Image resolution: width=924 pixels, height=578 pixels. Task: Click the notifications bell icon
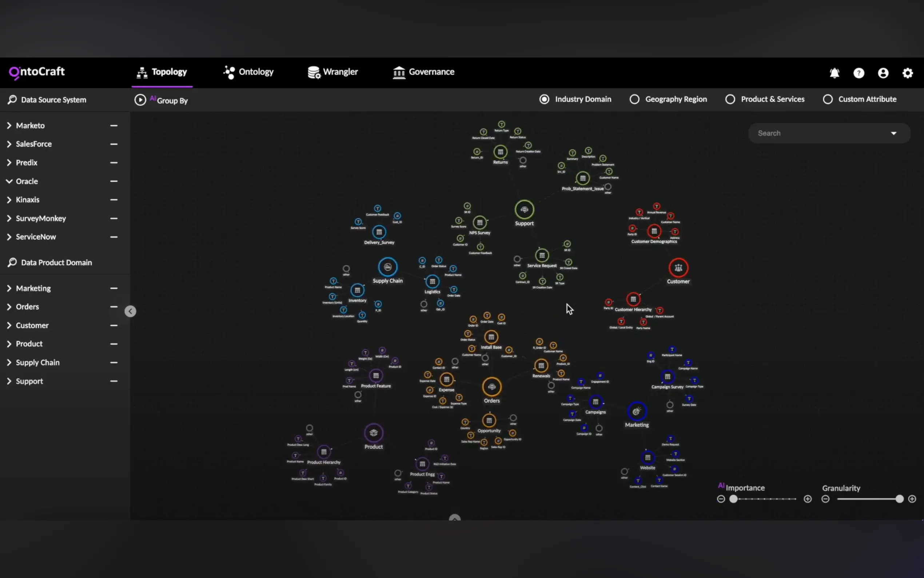pos(834,73)
